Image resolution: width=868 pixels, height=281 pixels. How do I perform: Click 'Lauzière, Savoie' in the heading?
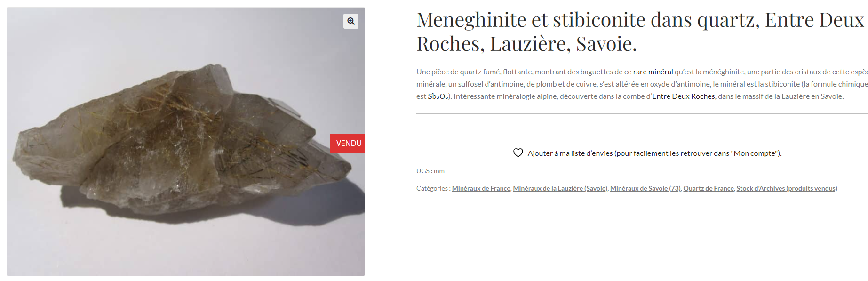[563, 44]
